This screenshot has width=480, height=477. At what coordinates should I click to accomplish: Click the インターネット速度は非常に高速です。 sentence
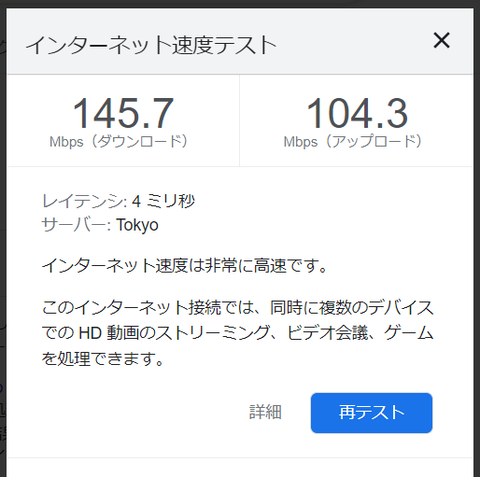[x=185, y=266]
